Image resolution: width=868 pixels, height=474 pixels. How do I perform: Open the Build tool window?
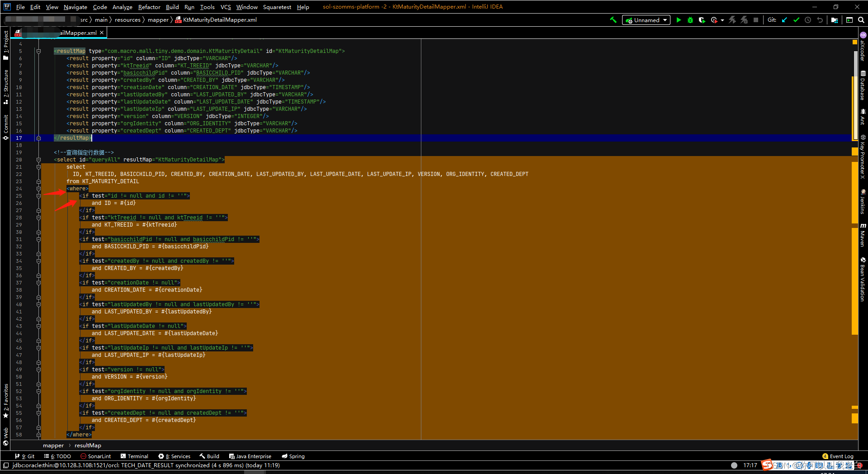(210, 456)
